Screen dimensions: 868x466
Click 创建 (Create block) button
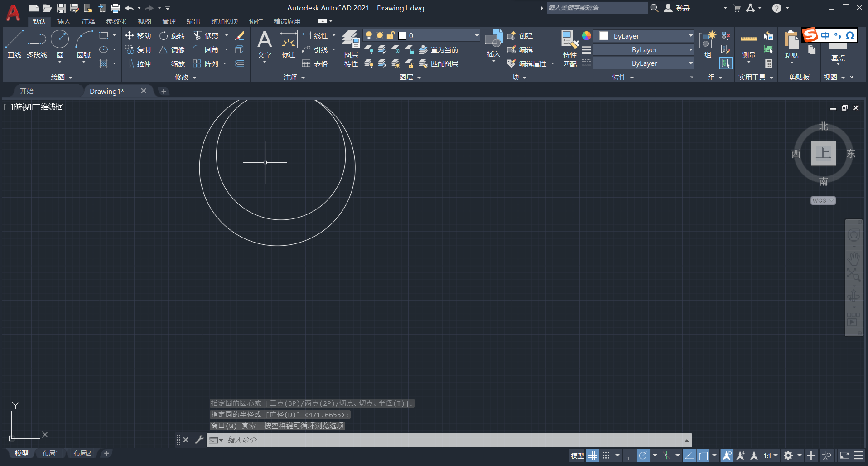coord(520,35)
